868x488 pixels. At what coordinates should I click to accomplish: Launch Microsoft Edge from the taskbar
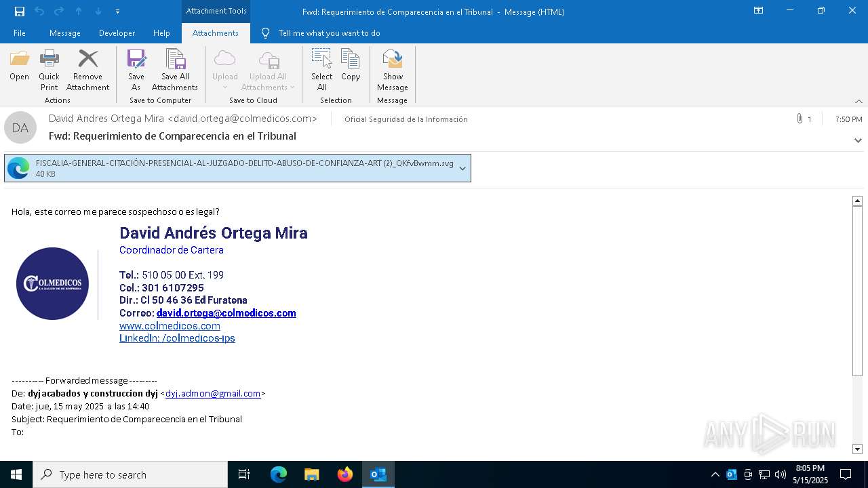pyautogui.click(x=279, y=474)
